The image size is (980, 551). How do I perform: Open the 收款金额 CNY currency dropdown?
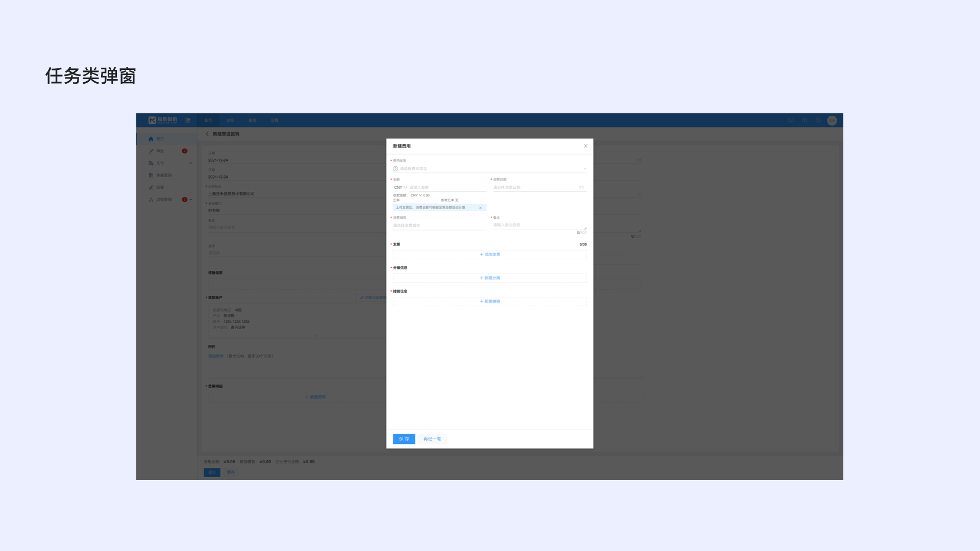pyautogui.click(x=416, y=195)
